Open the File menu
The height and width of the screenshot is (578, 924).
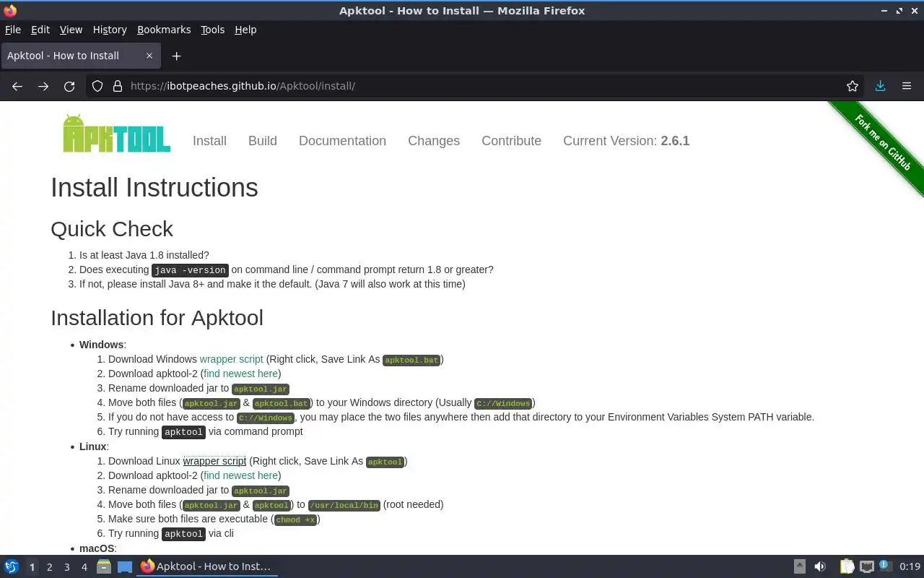point(13,30)
